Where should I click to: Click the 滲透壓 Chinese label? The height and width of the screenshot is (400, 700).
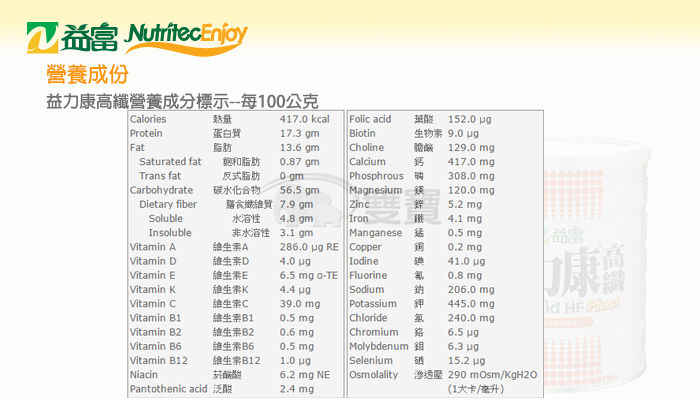pyautogui.click(x=428, y=375)
